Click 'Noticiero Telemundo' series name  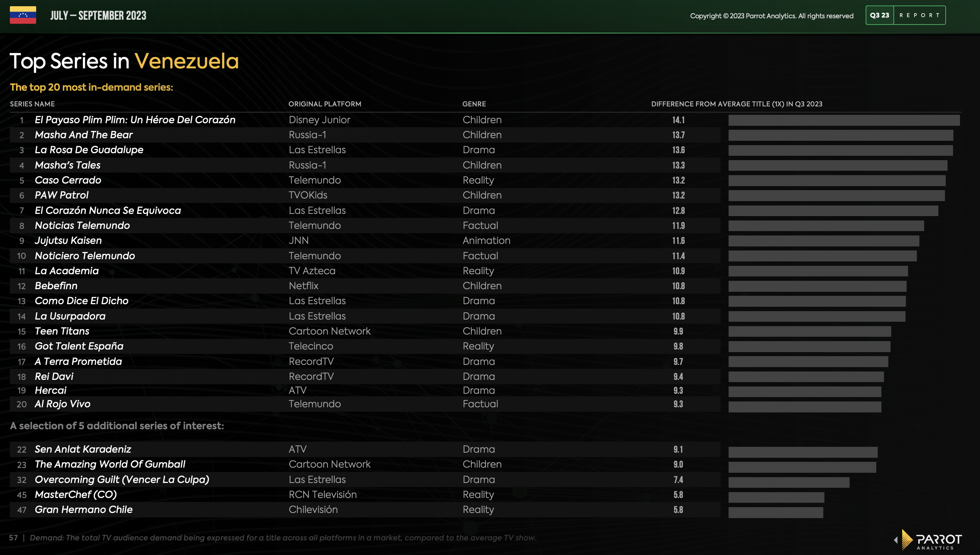(85, 256)
